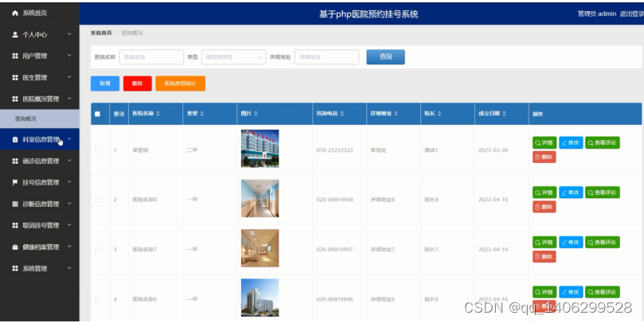Click phone number 010-23232323
This screenshot has height=323, width=644.
(334, 150)
